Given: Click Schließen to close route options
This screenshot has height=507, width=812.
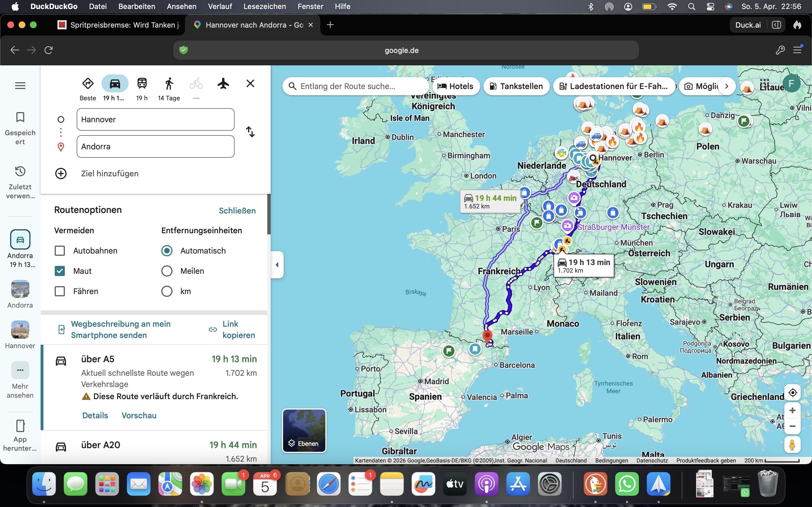Looking at the screenshot, I should (237, 211).
